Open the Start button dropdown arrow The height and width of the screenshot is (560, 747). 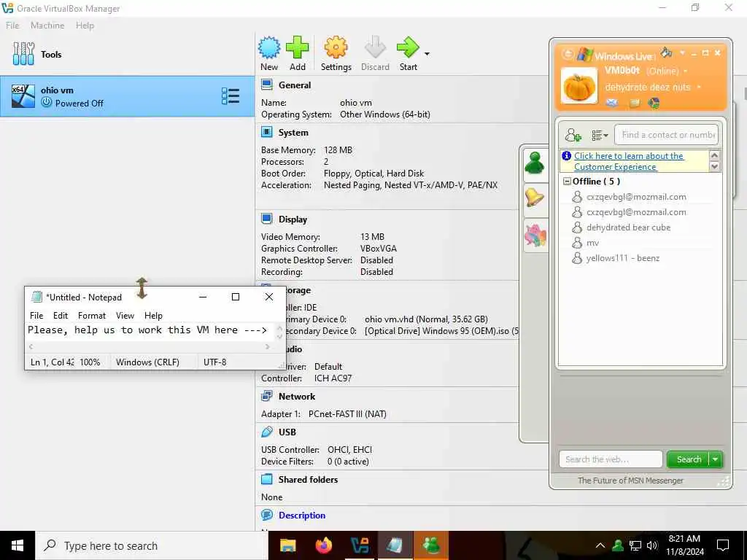click(427, 54)
